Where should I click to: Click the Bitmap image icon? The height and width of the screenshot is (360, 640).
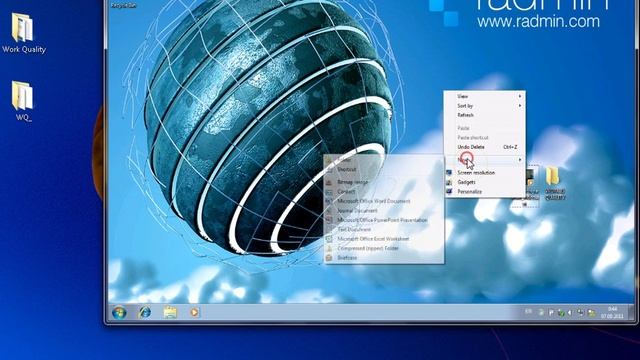point(329,182)
